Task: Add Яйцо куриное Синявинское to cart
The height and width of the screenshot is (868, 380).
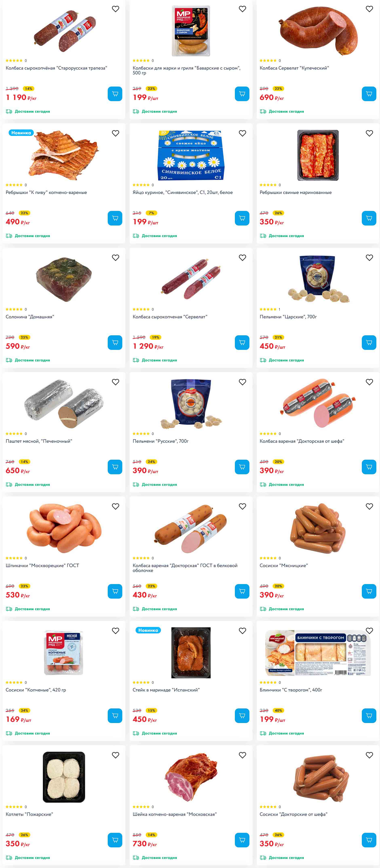Action: pos(242,218)
